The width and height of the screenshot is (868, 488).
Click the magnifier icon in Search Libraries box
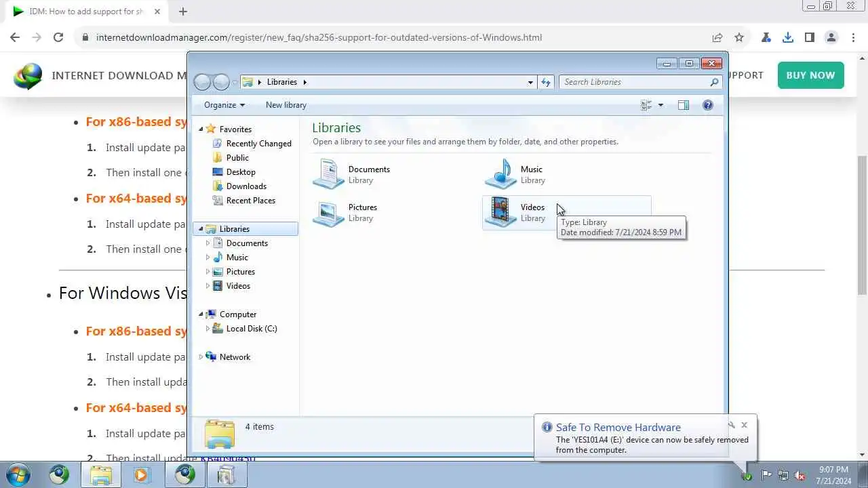(x=714, y=82)
